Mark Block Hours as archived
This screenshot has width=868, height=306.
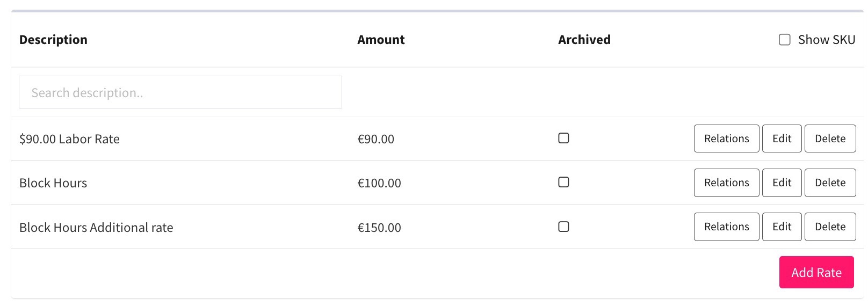click(x=563, y=183)
